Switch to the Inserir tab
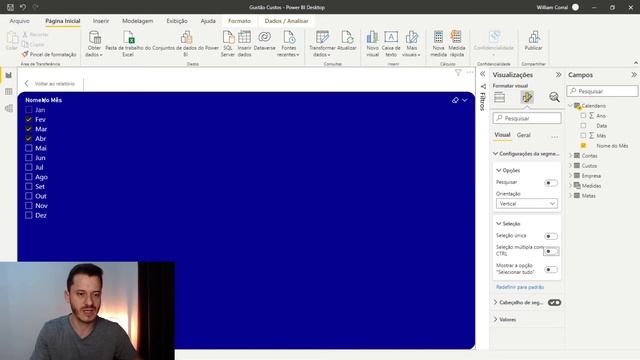 pos(101,21)
